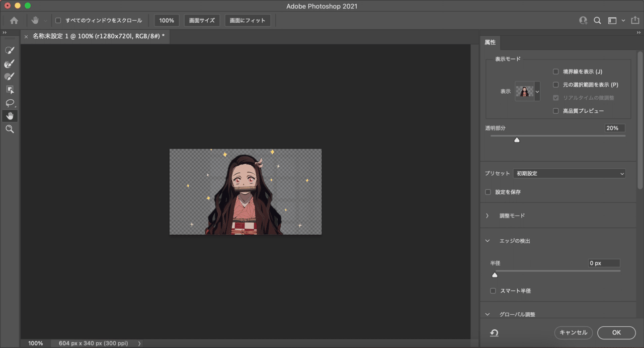Adjust the 半径 slider handle
Viewport: 644px width, 348px height.
[495, 274]
